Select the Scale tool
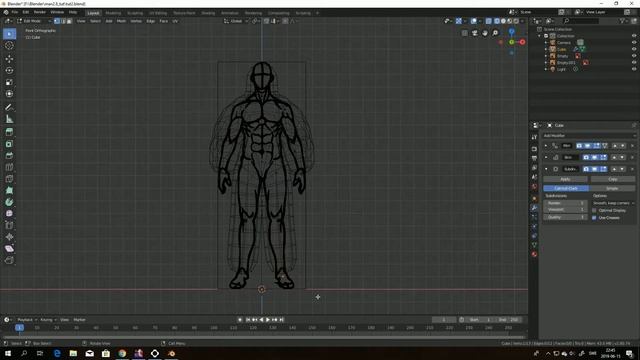 (9, 82)
